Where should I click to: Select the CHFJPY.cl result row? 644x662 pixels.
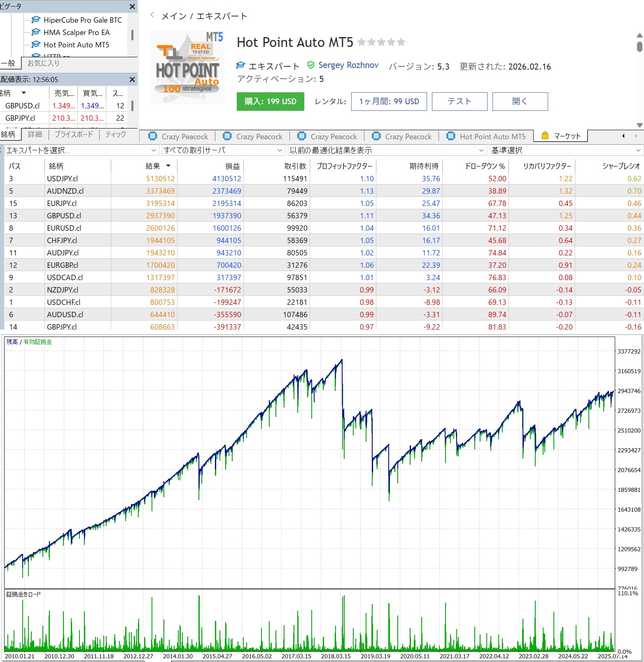tap(324, 240)
